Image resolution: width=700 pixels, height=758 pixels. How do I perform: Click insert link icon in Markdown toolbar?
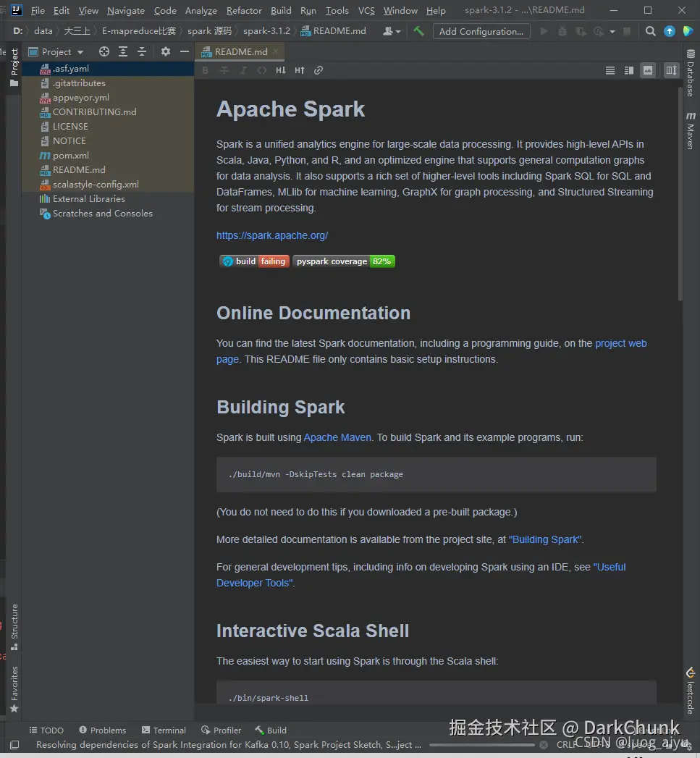click(x=318, y=70)
